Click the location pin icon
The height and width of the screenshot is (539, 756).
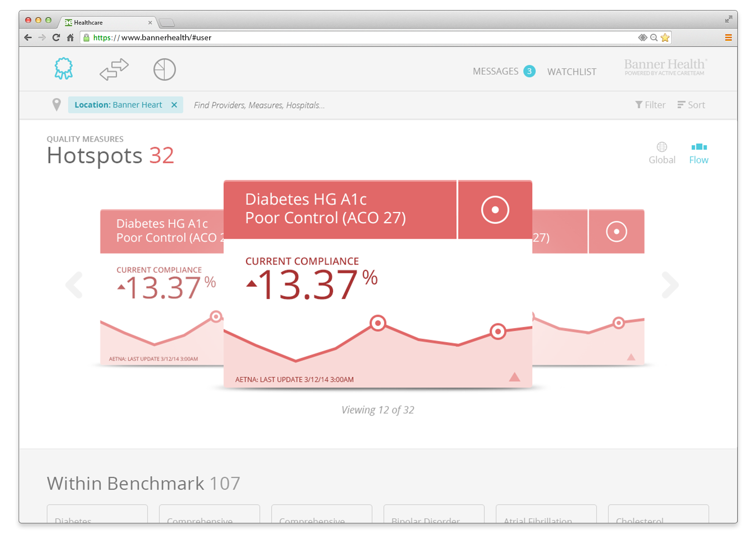(56, 104)
